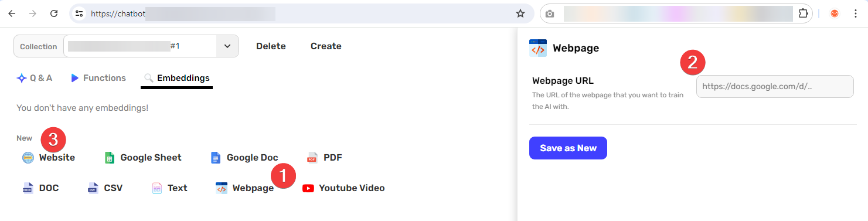Click the Collection label
868x221 pixels.
coord(39,46)
